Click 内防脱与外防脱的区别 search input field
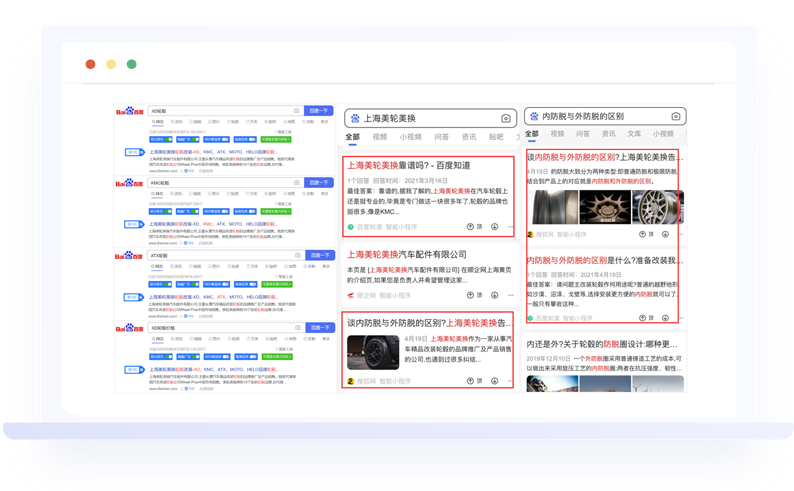Viewport: 794px width, 491px height. [x=605, y=116]
